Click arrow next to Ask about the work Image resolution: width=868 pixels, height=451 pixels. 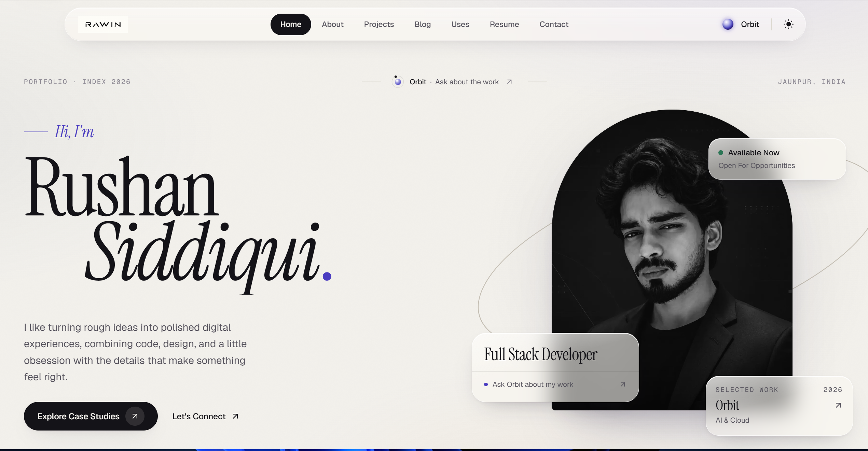click(509, 82)
